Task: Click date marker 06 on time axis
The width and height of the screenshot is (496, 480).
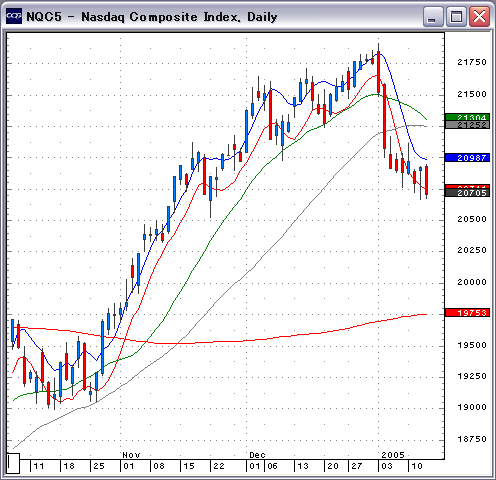Action: point(272,466)
